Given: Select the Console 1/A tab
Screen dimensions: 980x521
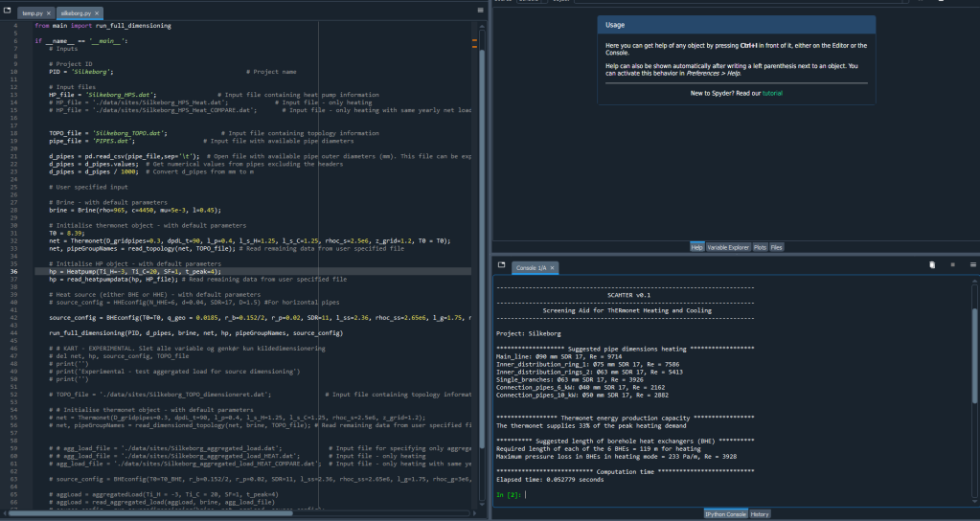Looking at the screenshot, I should coord(532,268).
